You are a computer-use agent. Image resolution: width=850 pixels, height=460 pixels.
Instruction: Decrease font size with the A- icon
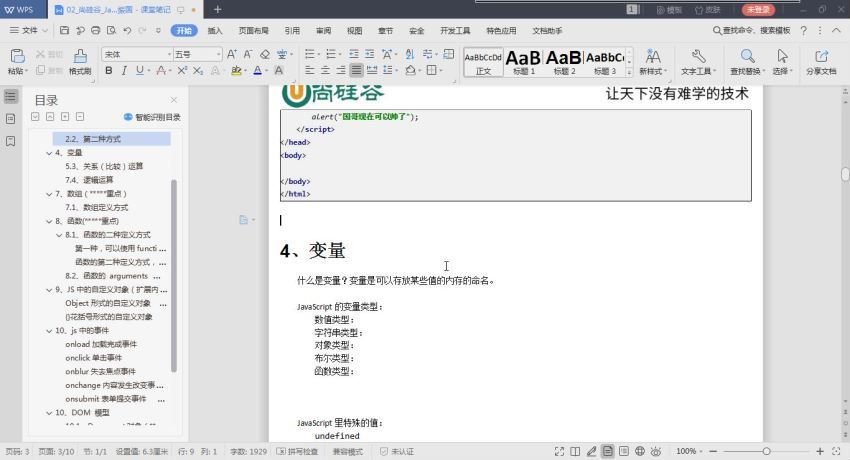(x=248, y=54)
